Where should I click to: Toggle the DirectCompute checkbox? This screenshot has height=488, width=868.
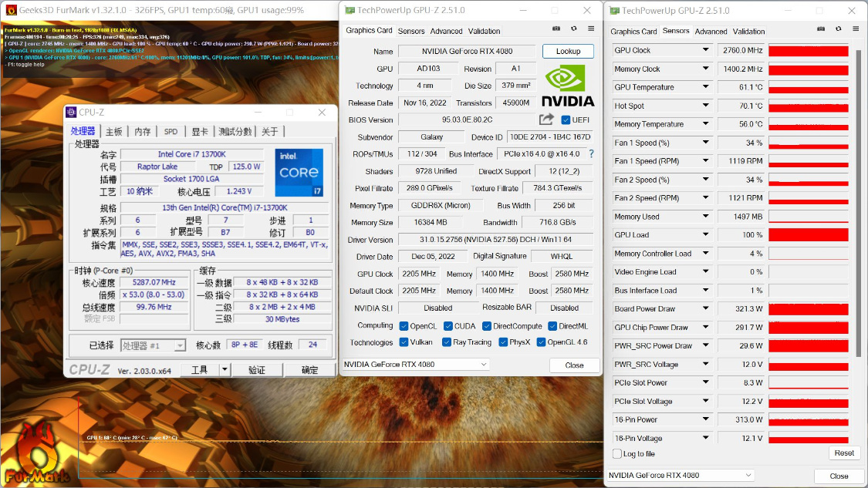[487, 326]
